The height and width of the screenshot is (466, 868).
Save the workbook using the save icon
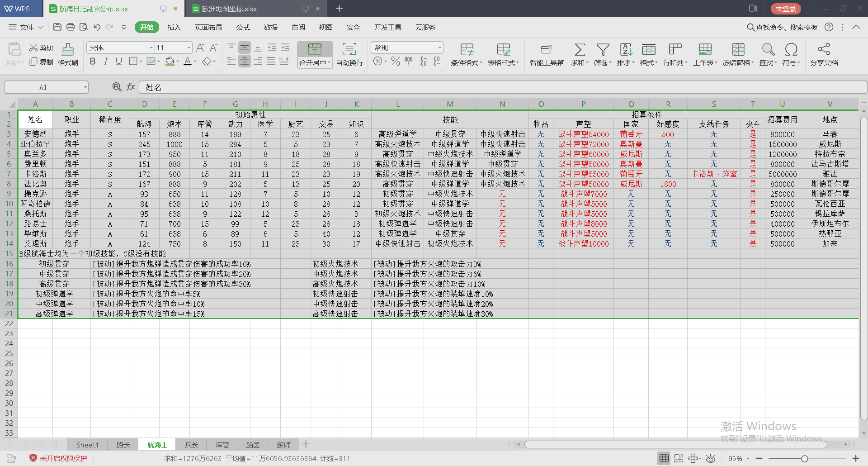pos(57,27)
